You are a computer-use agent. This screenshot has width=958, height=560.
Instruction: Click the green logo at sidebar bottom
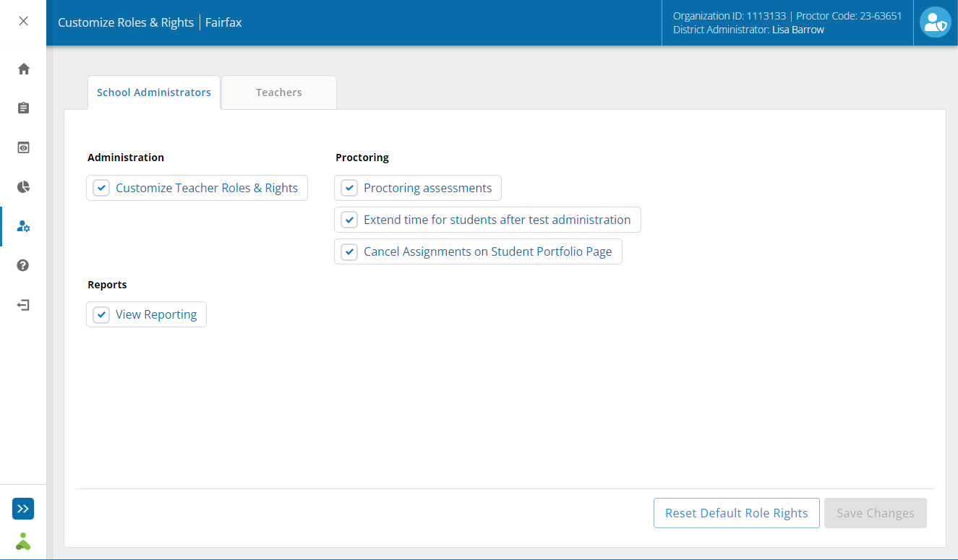[x=23, y=540]
